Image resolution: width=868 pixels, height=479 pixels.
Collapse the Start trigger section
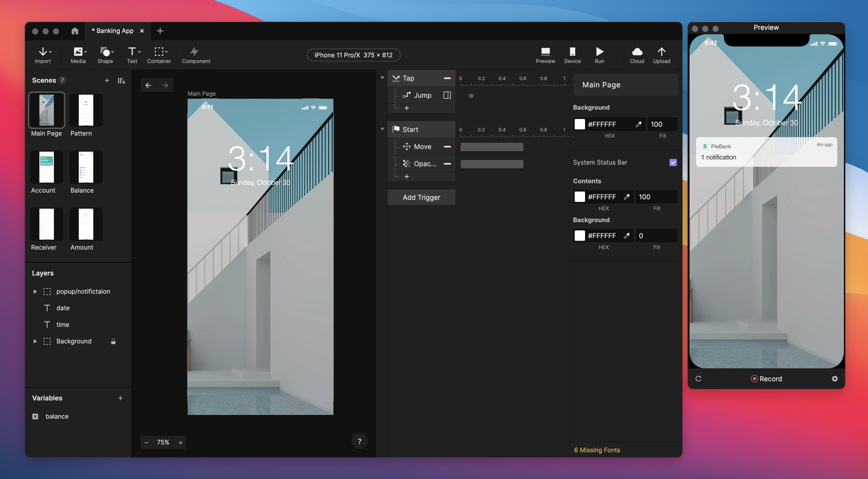tap(382, 130)
